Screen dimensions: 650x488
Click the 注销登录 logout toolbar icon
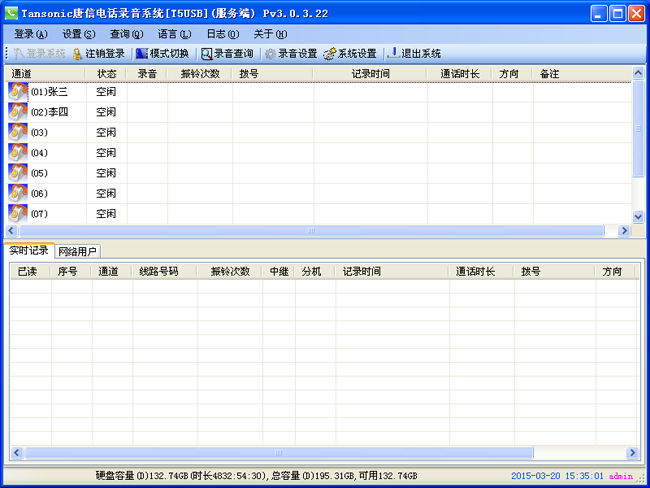point(78,54)
